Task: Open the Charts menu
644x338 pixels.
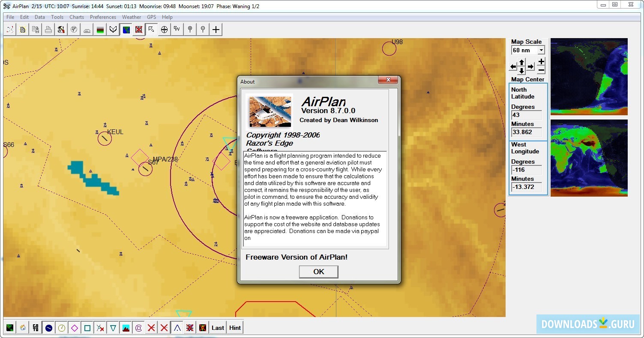Action: 77,17
